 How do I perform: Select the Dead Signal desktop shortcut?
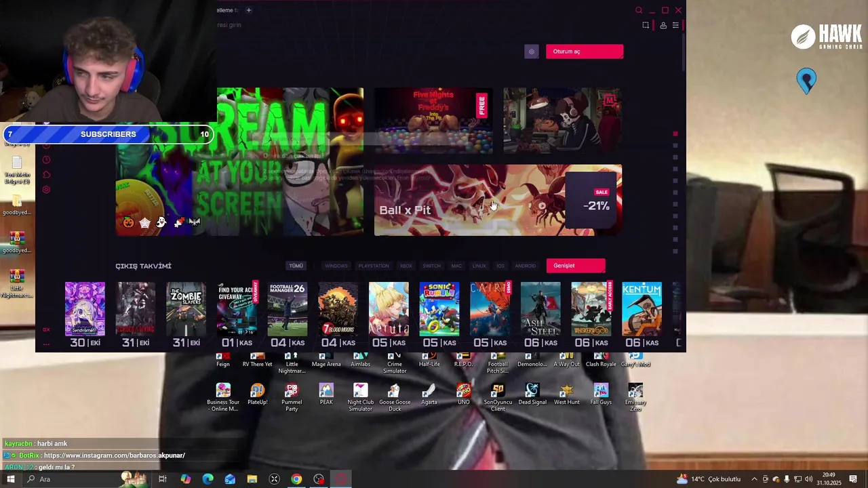(532, 394)
